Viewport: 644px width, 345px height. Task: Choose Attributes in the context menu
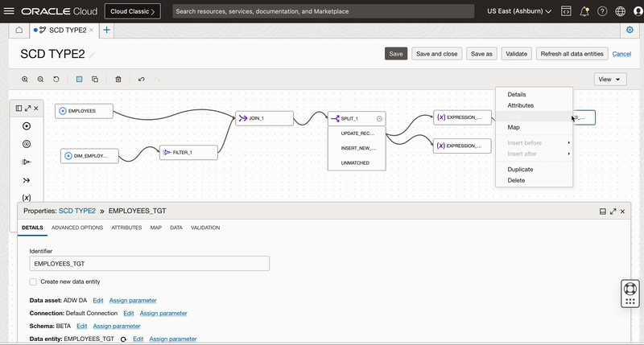[520, 105]
